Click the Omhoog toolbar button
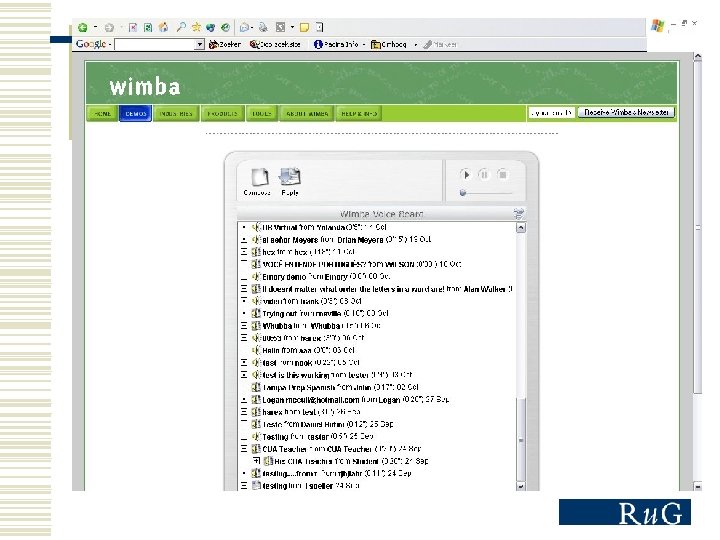 click(x=388, y=45)
